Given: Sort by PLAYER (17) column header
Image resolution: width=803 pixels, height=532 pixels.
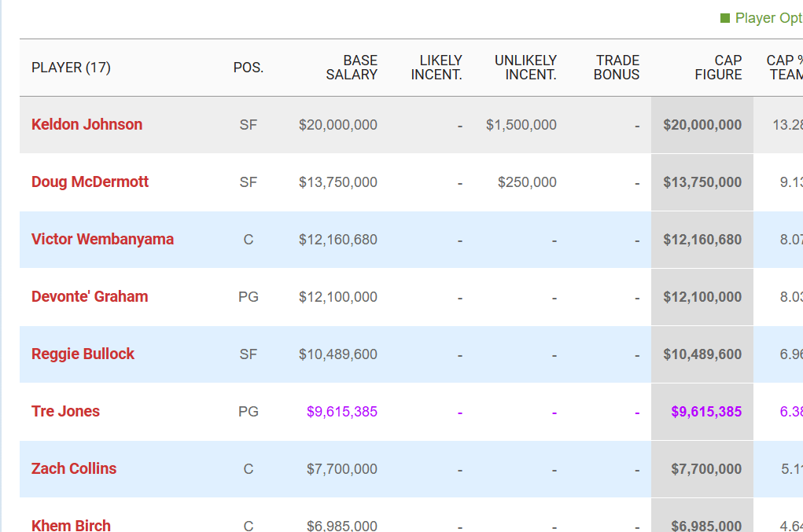Looking at the screenshot, I should point(71,68).
